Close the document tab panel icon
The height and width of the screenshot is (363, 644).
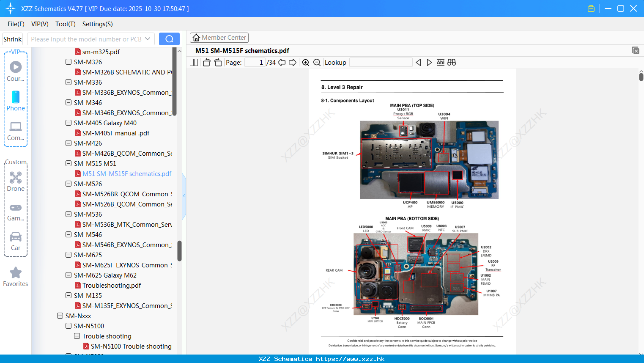pos(636,50)
